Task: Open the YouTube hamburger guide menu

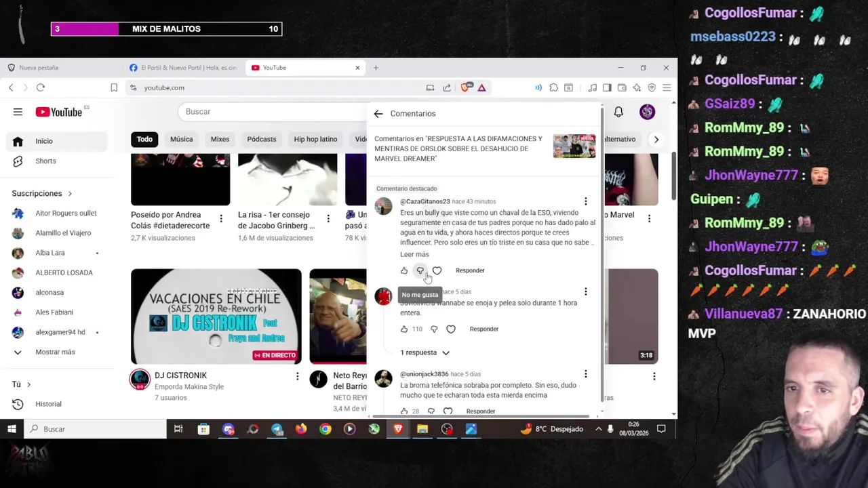Action: (x=18, y=112)
